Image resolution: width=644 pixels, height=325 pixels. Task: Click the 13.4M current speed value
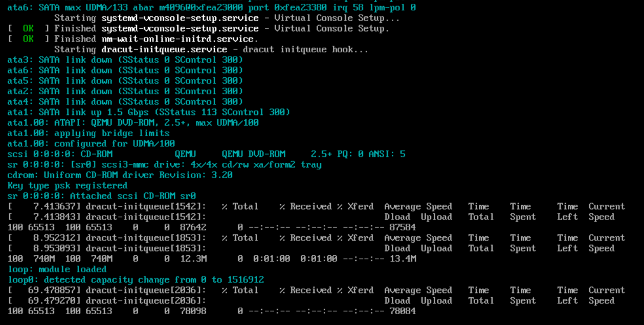coord(403,259)
